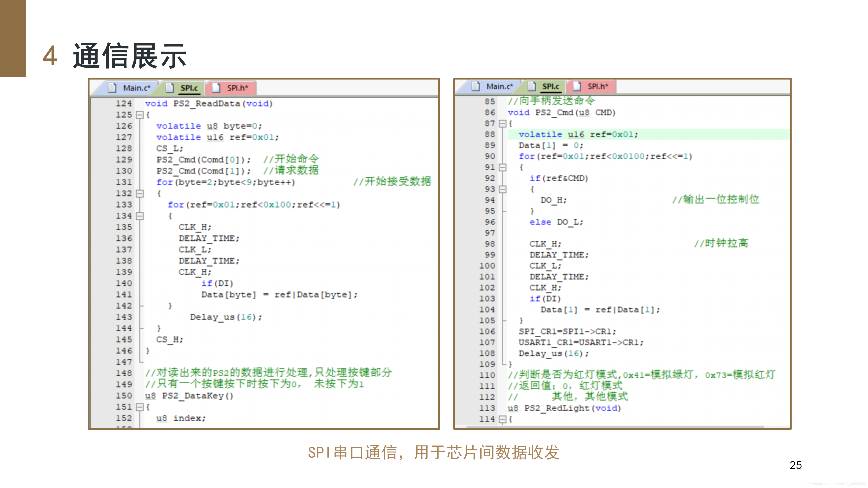Click line 131 for byte loop
Viewport: 868px width, 488px height.
(x=226, y=182)
